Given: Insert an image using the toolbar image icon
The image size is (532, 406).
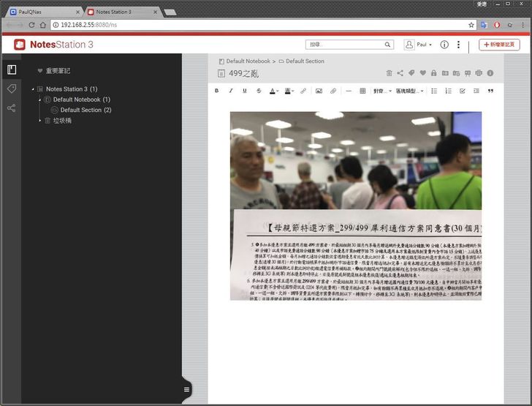Looking at the screenshot, I should point(318,91).
